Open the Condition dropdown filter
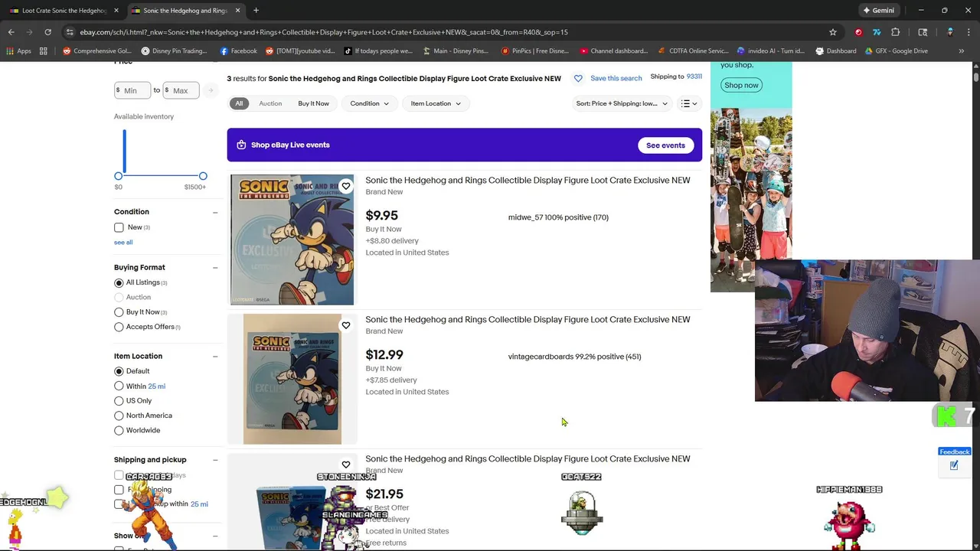The height and width of the screenshot is (551, 980). coord(369,103)
